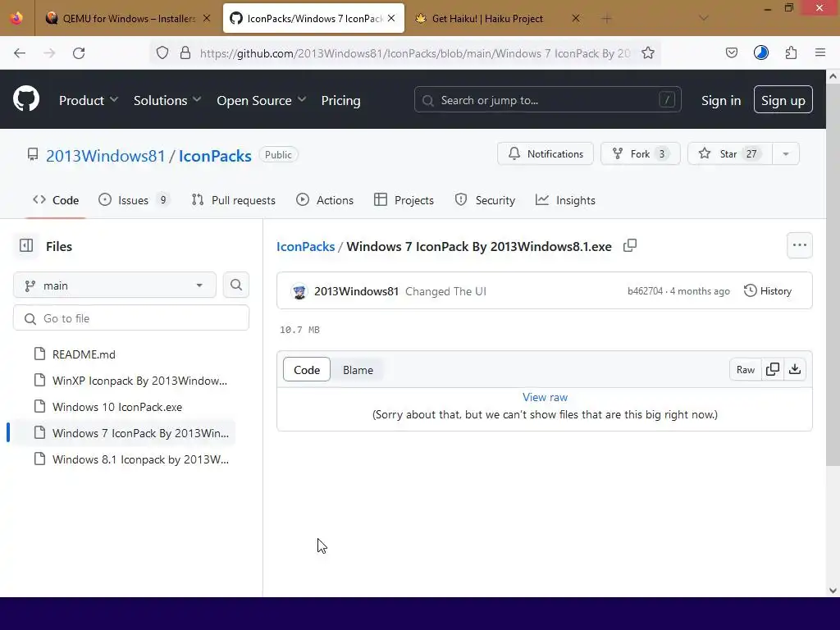Open the list all tabs chevron

[x=704, y=18]
